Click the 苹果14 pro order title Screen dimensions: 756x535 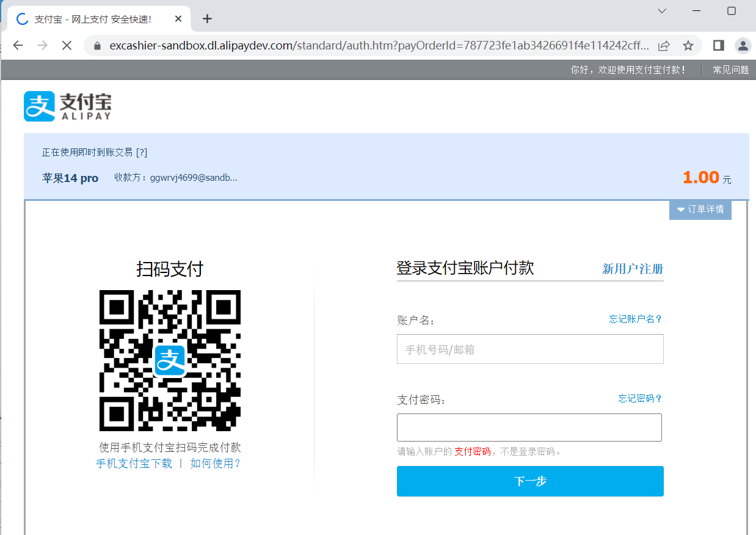point(70,178)
